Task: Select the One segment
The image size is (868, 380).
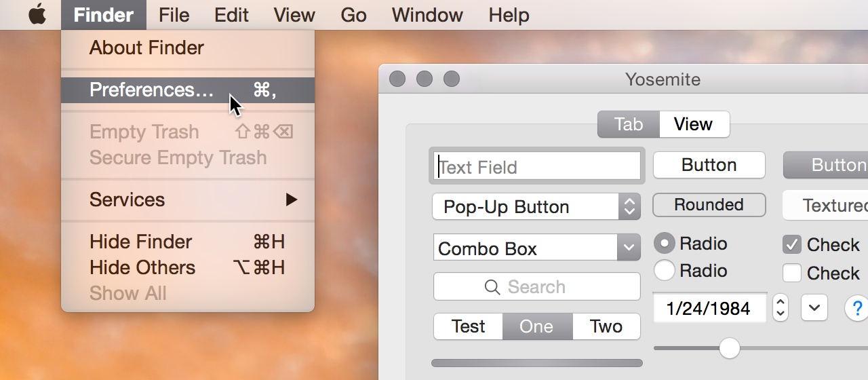Action: [537, 326]
